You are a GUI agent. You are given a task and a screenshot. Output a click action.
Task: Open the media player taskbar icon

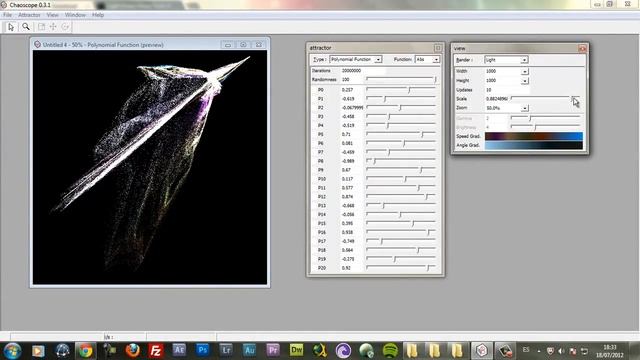38,351
